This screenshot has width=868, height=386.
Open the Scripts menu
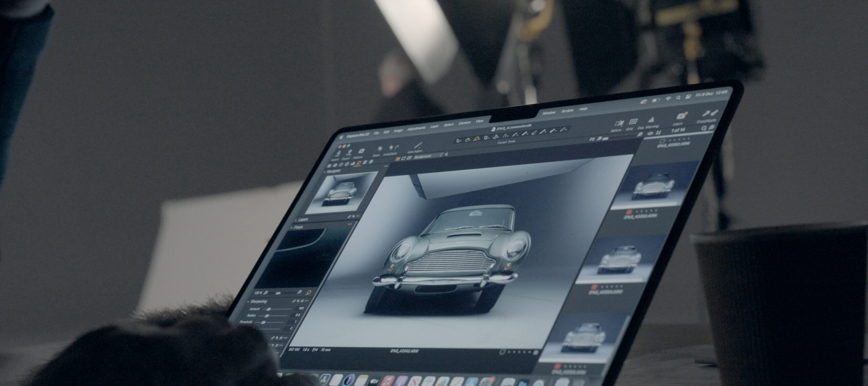(567, 111)
